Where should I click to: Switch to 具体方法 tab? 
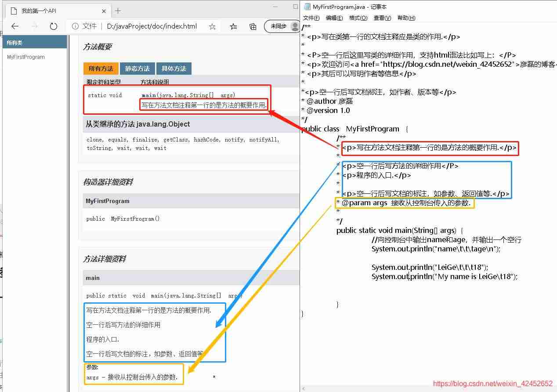[174, 69]
